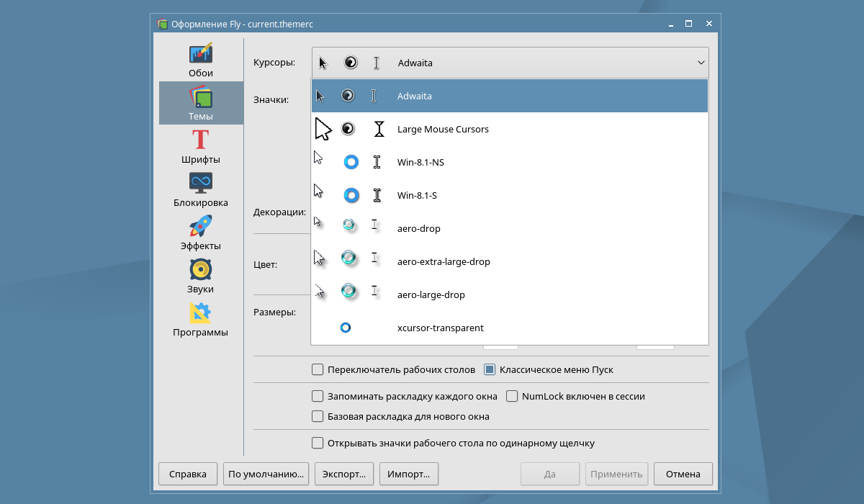Click the blue busy ring icon of Win-8.1-NS
864x504 pixels.
[x=351, y=162]
